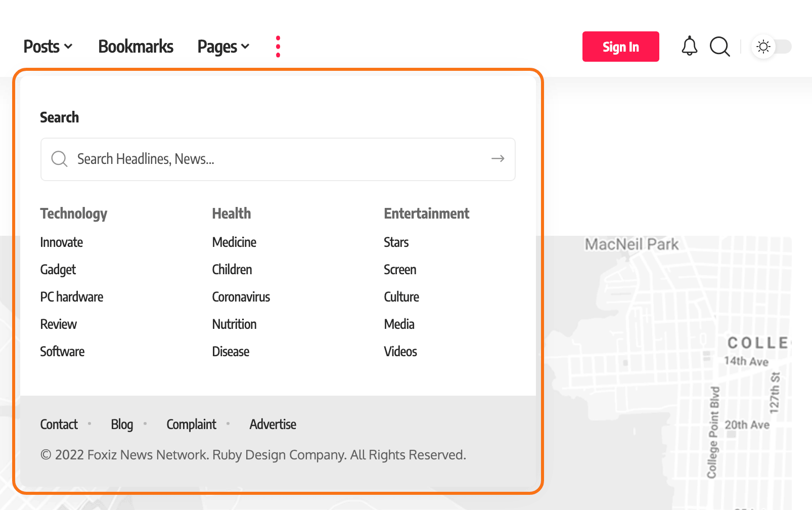Go to PC hardware category
The height and width of the screenshot is (510, 812).
pyautogui.click(x=72, y=297)
